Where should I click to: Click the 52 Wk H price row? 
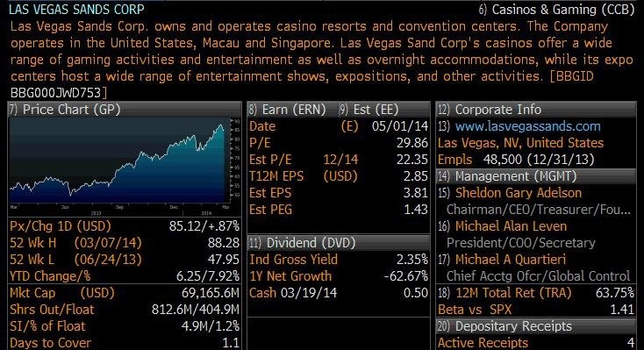point(125,242)
